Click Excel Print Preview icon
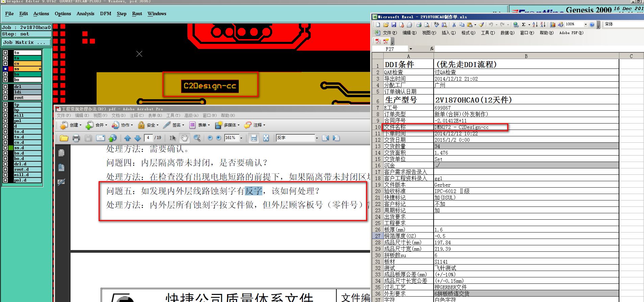The height and width of the screenshot is (302, 644). (x=427, y=25)
